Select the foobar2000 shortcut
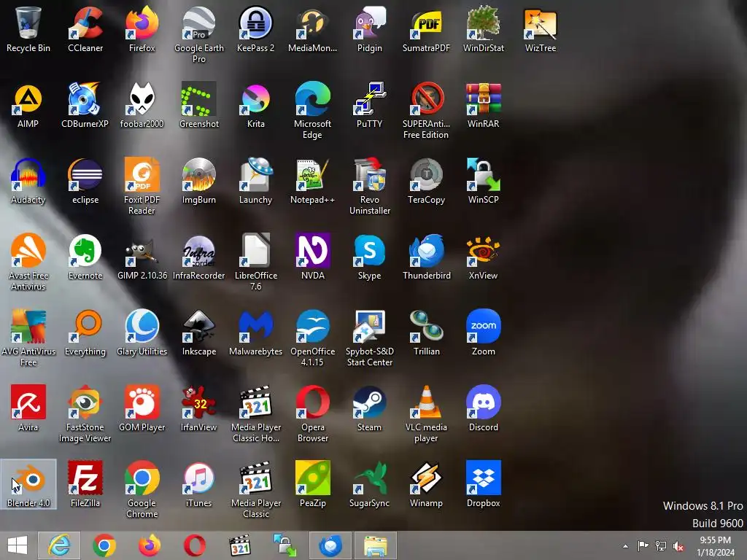This screenshot has width=747, height=560. point(142,105)
